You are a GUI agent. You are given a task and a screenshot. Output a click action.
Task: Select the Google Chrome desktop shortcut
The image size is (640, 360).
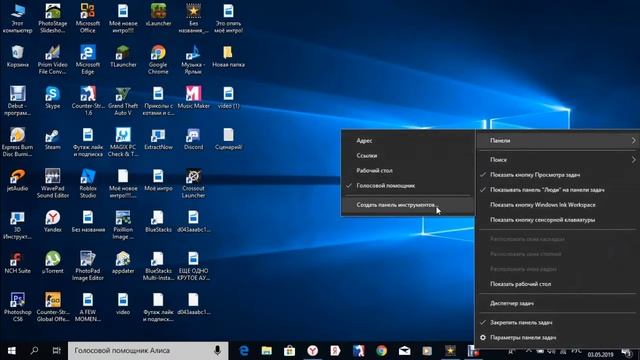pyautogui.click(x=158, y=60)
